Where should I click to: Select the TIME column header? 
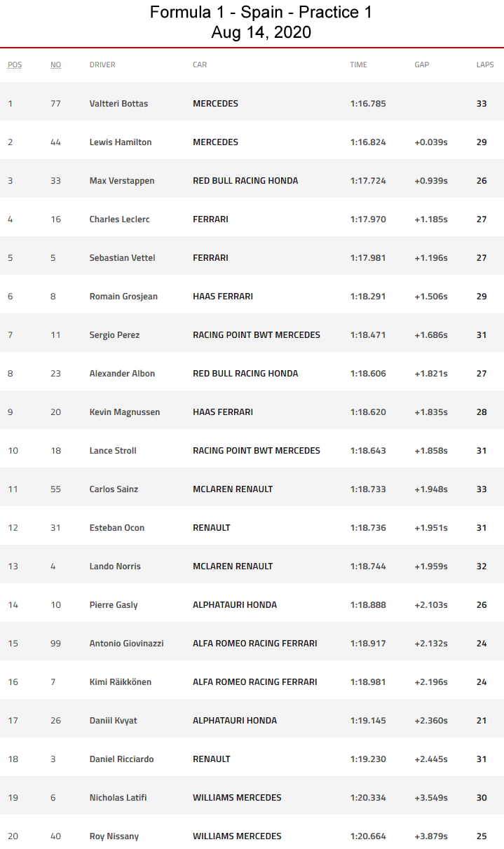point(358,64)
